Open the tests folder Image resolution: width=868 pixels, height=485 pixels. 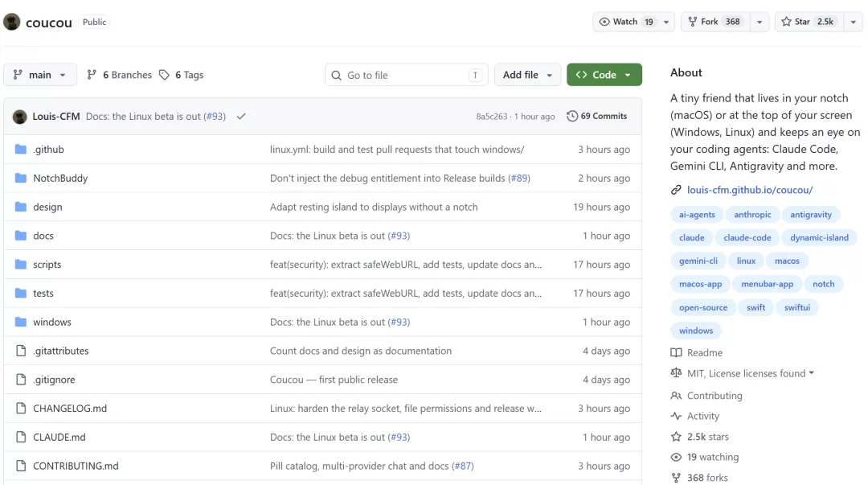coord(43,294)
